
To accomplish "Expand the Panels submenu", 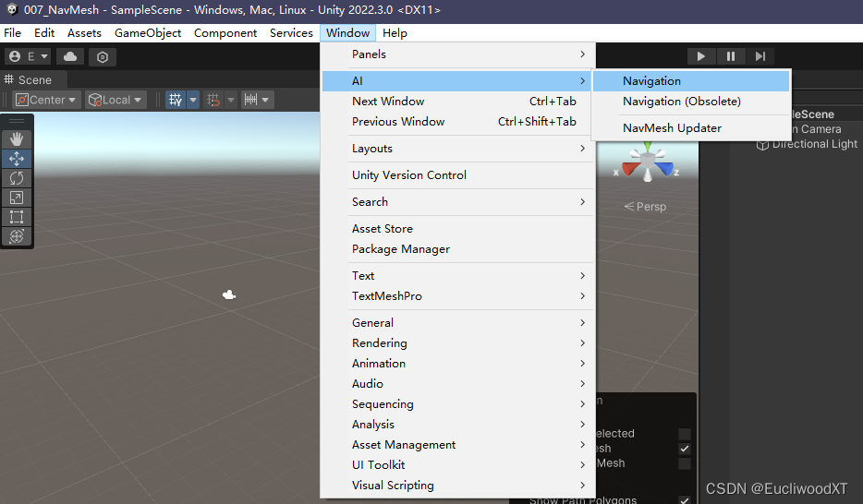I will click(x=458, y=54).
